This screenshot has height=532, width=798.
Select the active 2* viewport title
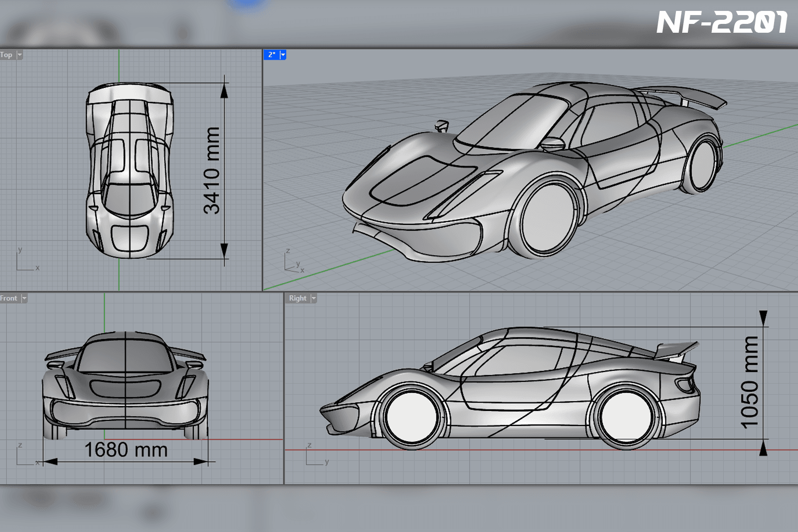tap(272, 55)
